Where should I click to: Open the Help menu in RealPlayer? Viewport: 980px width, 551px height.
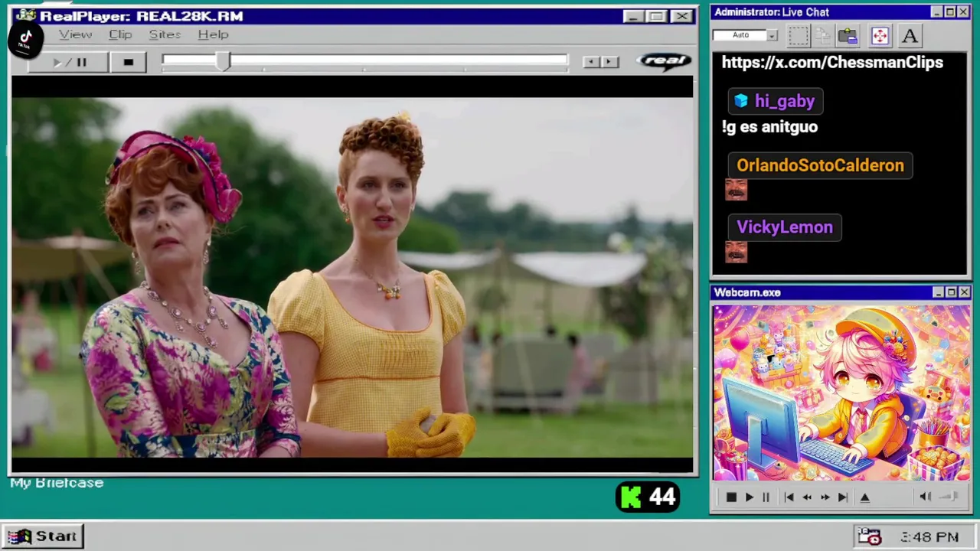(x=213, y=34)
